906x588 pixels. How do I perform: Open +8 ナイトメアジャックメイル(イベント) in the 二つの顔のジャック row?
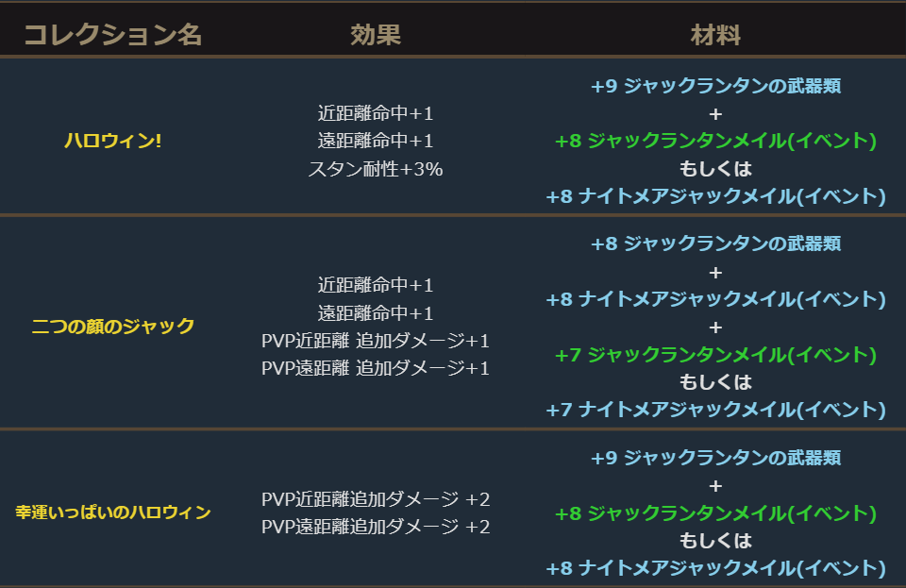(x=715, y=299)
